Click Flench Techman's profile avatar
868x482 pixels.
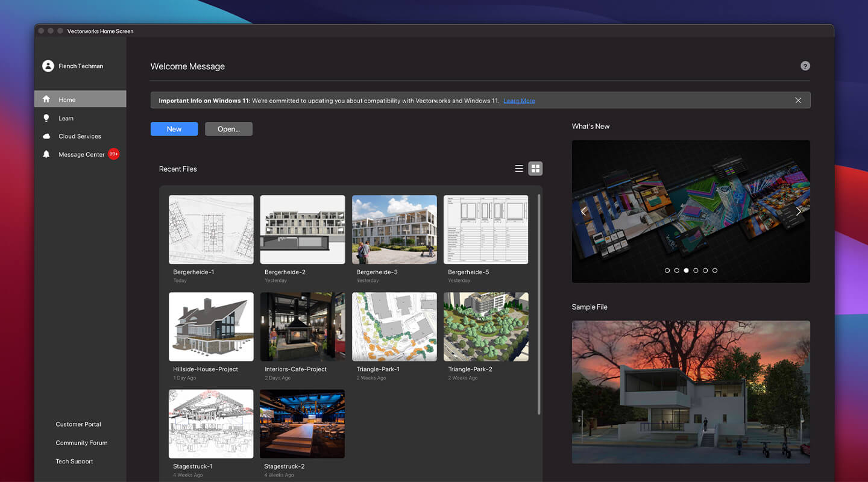click(48, 65)
